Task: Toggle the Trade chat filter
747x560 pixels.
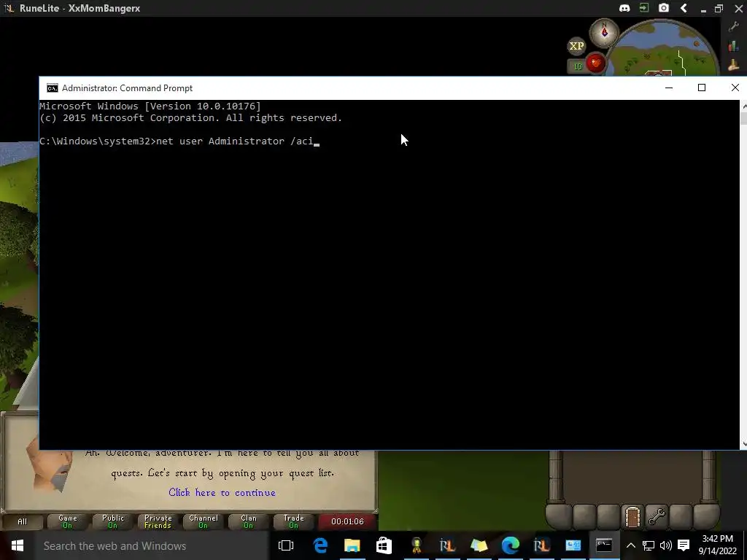Action: point(293,521)
